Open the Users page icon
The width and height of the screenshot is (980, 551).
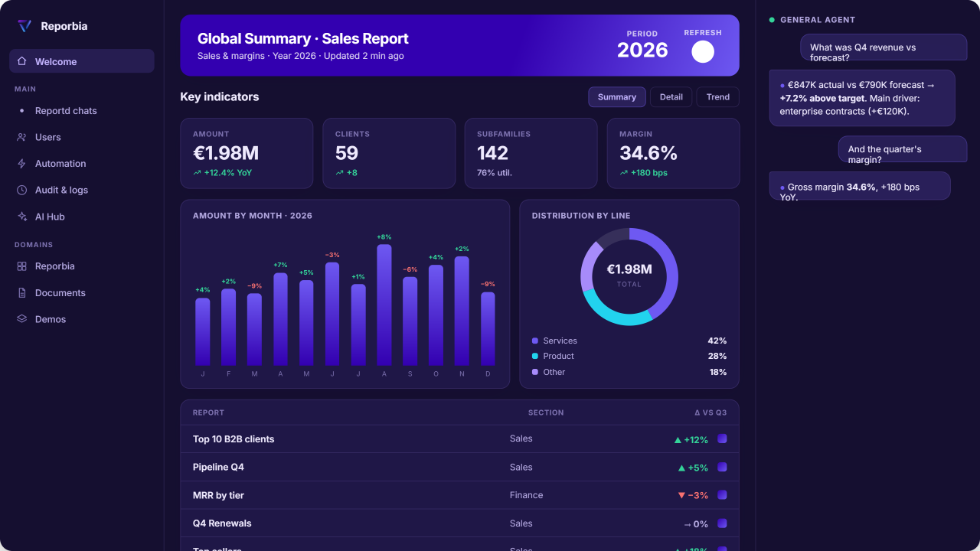21,137
